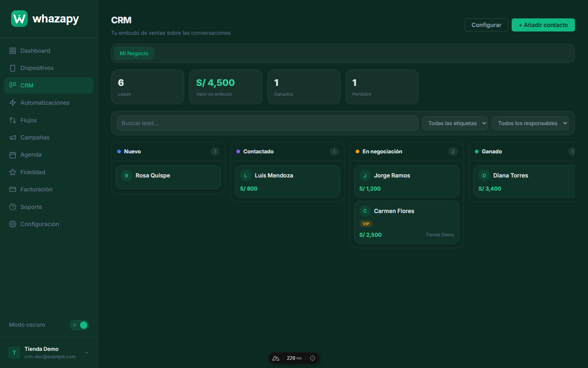Click the En negociación orange dot
Viewport: 588px width, 368px height.
click(357, 151)
